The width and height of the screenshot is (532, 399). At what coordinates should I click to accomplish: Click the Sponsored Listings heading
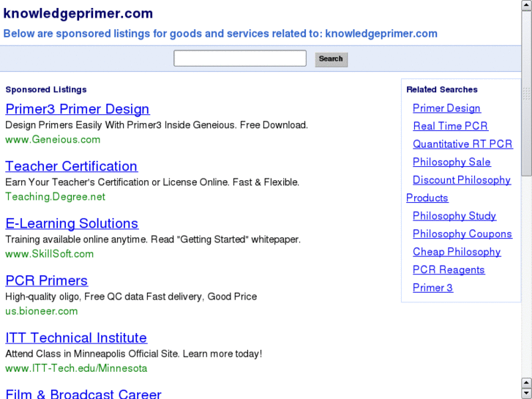pyautogui.click(x=46, y=89)
